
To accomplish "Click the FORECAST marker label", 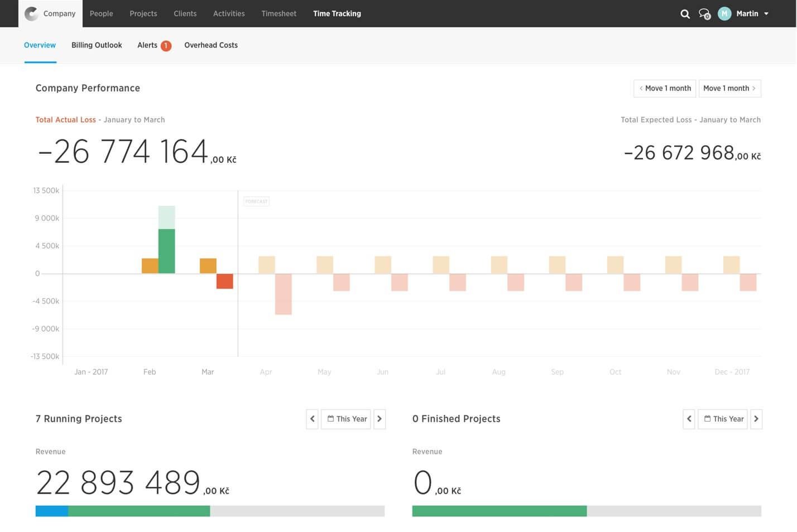I will coord(256,201).
